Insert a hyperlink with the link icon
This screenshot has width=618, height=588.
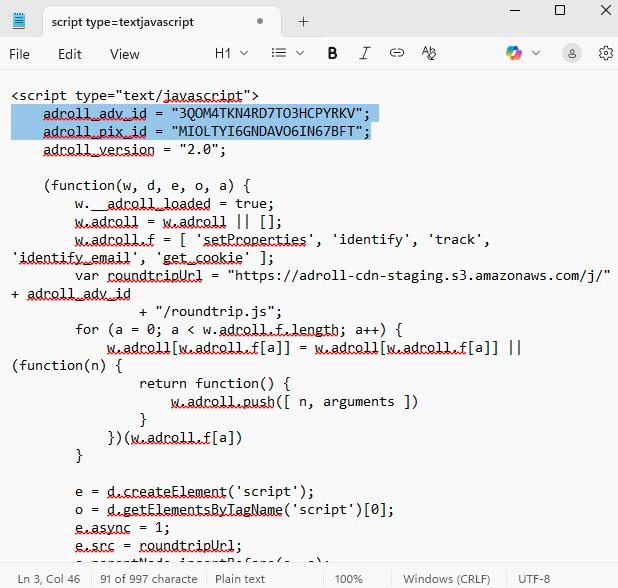tap(397, 53)
